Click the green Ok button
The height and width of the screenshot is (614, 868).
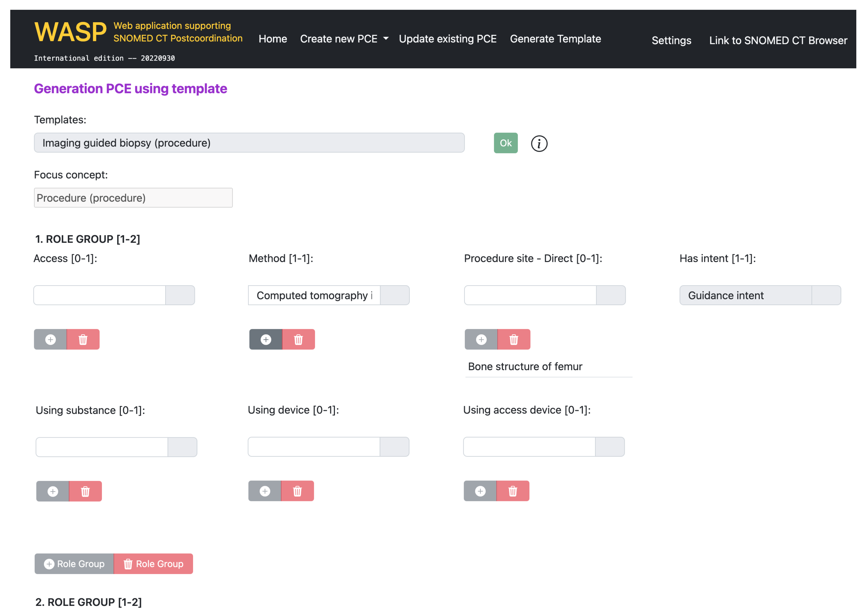[505, 143]
